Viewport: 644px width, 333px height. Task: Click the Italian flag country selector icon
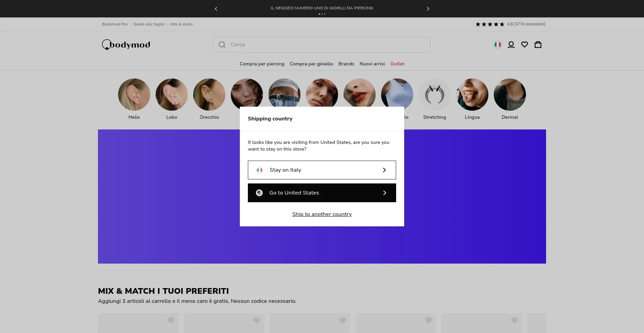pyautogui.click(x=497, y=45)
